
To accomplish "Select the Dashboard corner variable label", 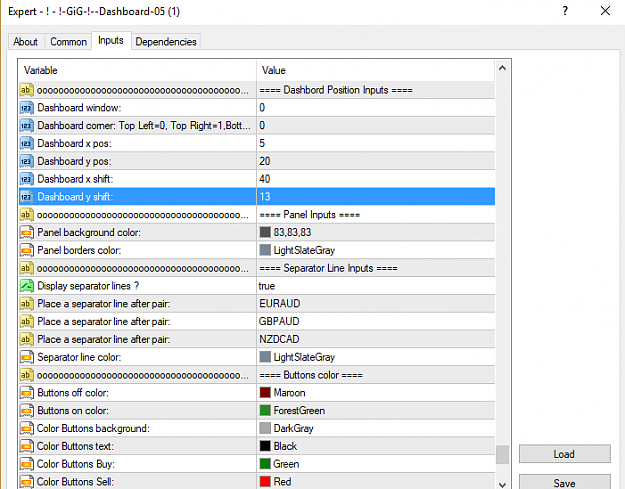I will [144, 126].
